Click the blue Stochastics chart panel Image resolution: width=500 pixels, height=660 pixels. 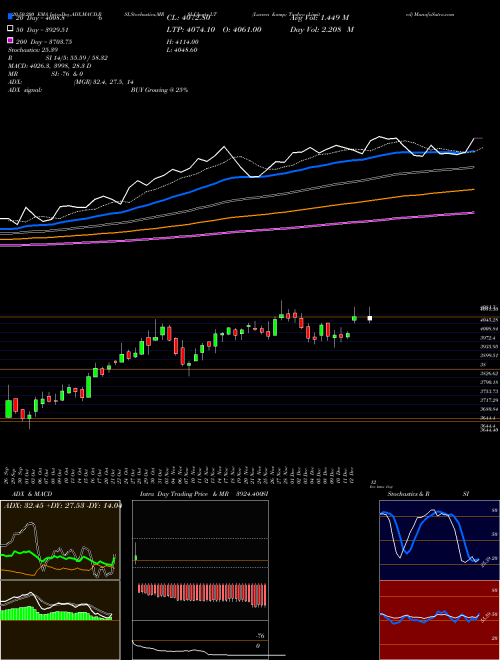click(x=439, y=540)
